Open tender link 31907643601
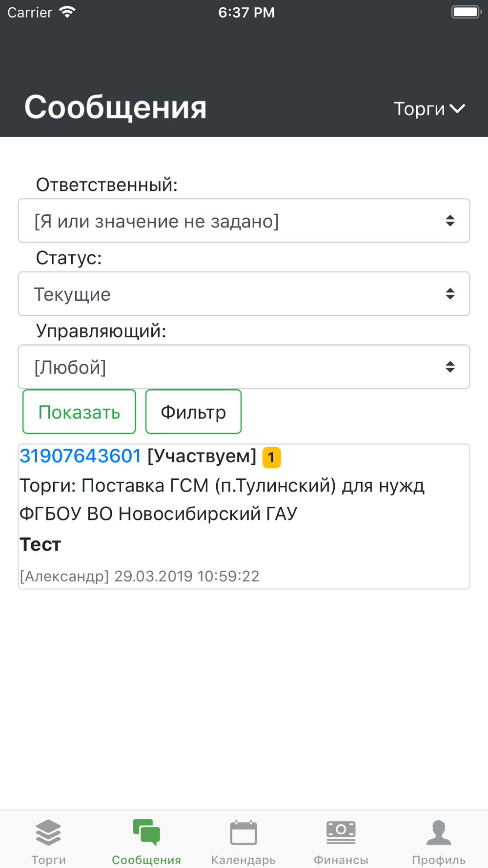The height and width of the screenshot is (868, 488). [x=81, y=456]
